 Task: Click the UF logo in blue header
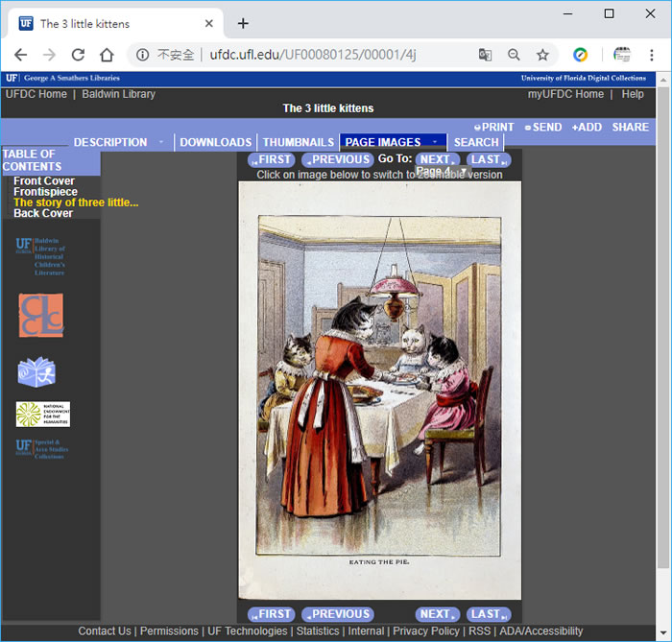click(12, 78)
